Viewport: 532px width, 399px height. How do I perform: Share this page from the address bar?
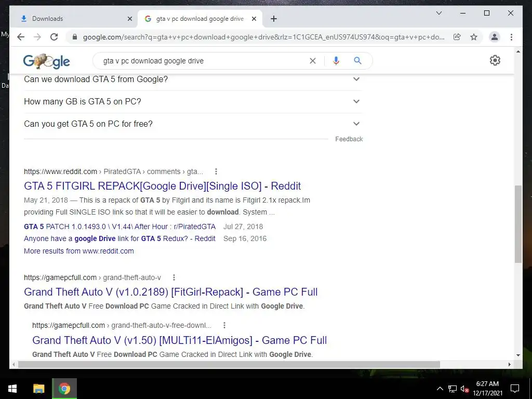(x=457, y=37)
